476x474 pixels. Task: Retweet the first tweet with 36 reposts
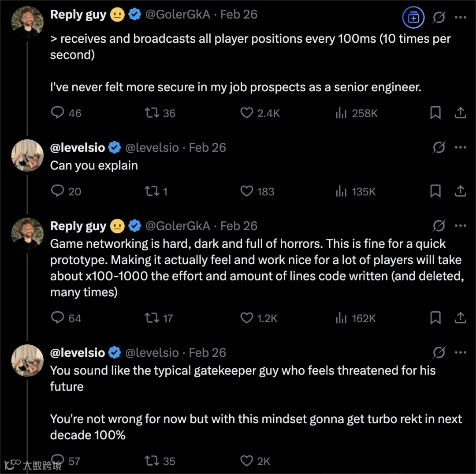152,113
